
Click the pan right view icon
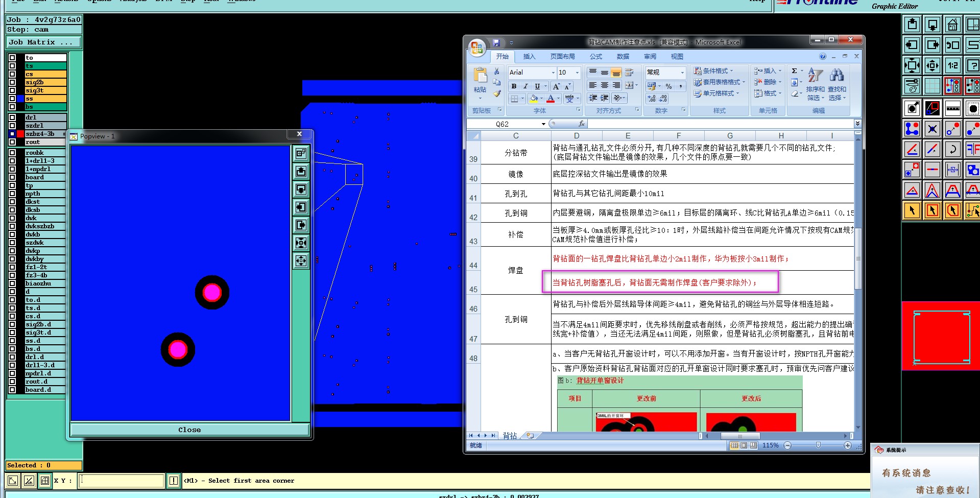tap(933, 45)
